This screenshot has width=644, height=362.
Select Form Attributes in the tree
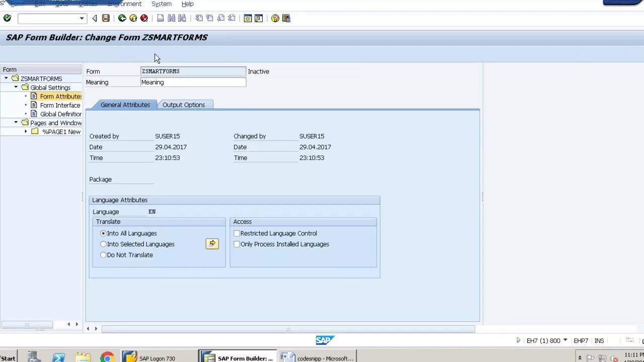[x=60, y=97]
